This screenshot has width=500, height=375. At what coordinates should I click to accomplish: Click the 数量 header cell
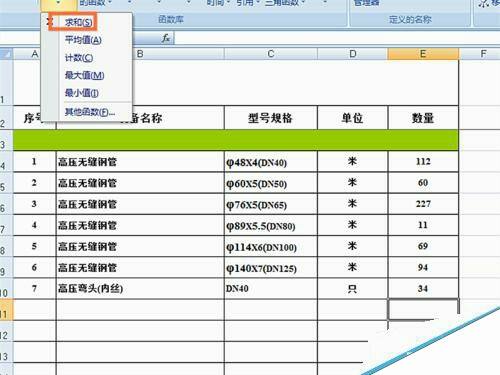coord(423,118)
